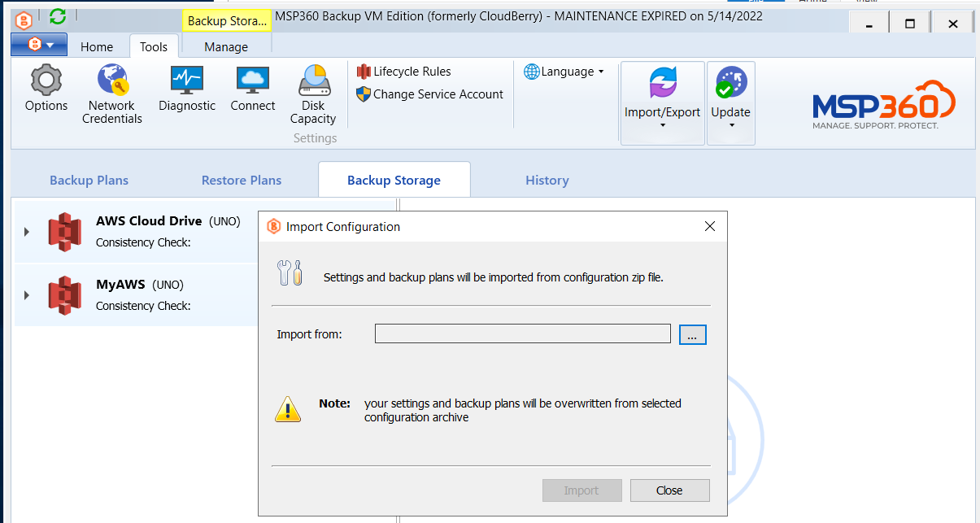The image size is (980, 523).
Task: Browse for configuration file with ellipsis button
Action: point(693,334)
